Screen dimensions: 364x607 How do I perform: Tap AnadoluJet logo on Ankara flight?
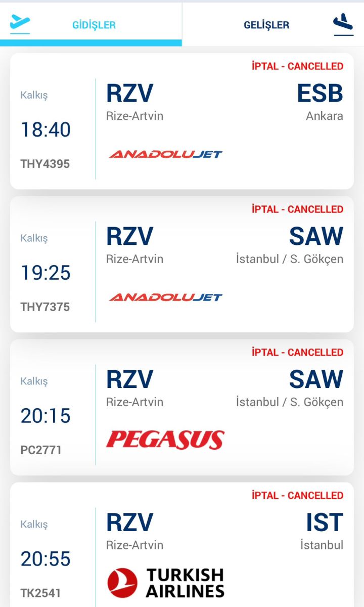(166, 154)
